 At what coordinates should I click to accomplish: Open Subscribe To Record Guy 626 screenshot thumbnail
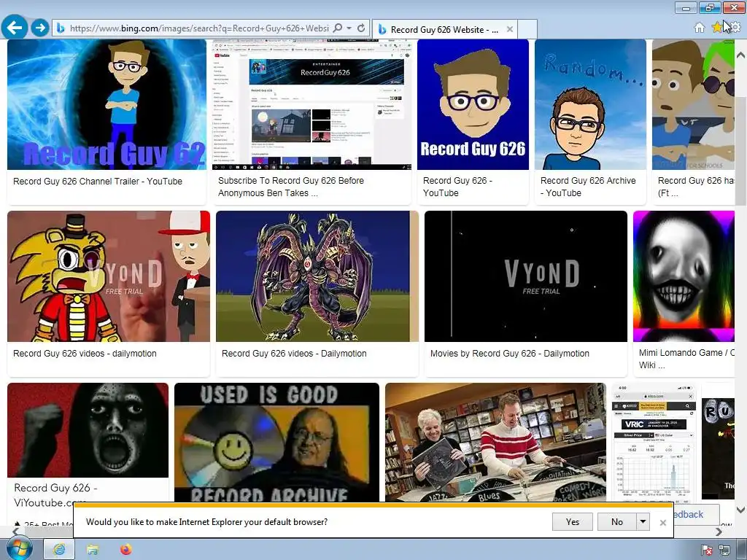[311, 104]
